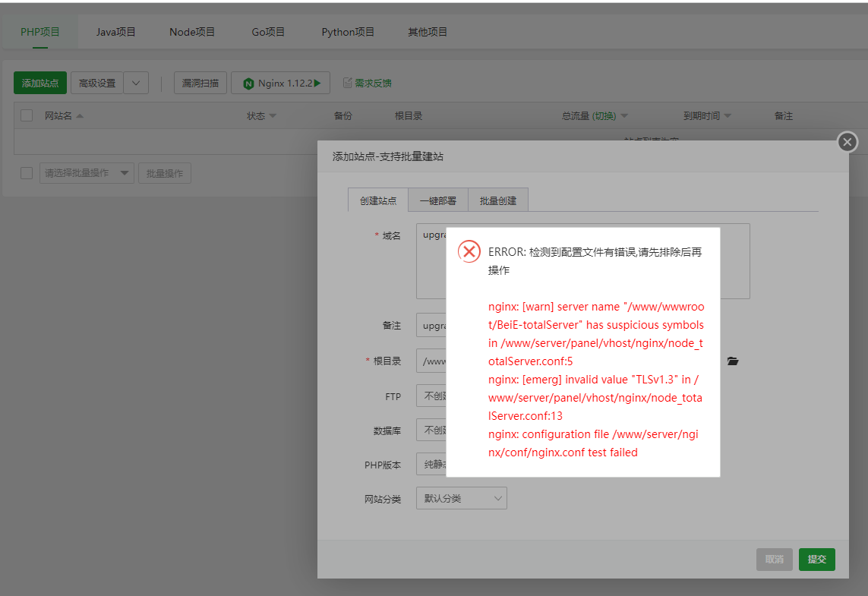The image size is (868, 596).
Task: Click into the 备注 remark input field
Action: [x=431, y=326]
